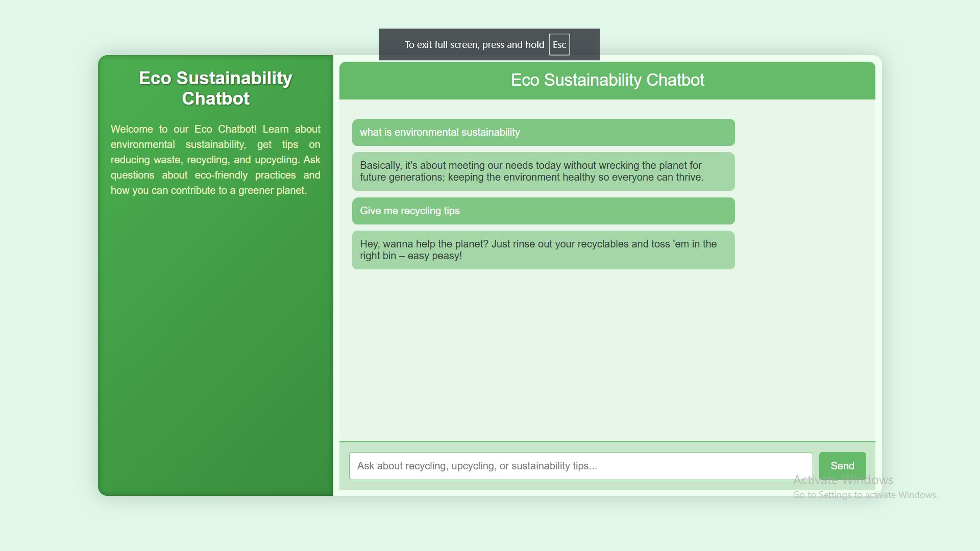
Task: Click the Esc key icon in the notice
Action: (x=559, y=45)
